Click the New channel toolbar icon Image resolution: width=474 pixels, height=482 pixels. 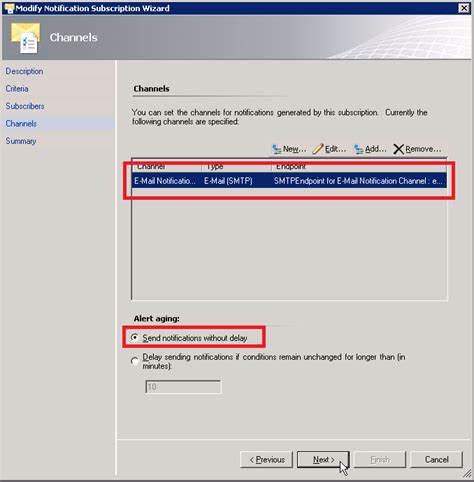pos(277,149)
